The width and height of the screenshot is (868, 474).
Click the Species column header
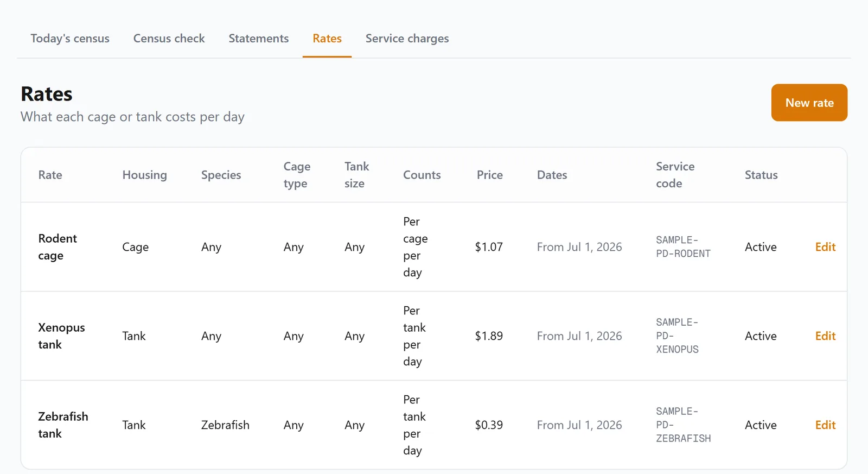tap(221, 175)
